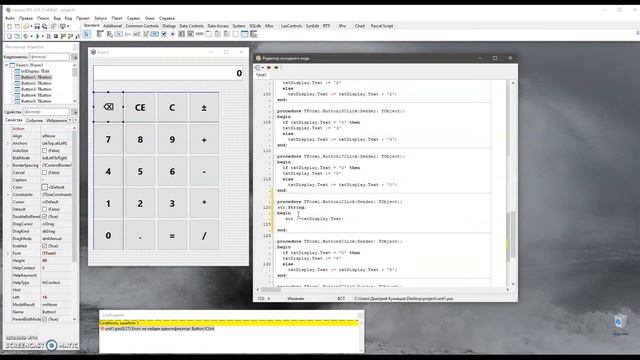Image resolution: width=640 pixels, height=360 pixels.
Task: Pick the TCheckBox component in palette
Action: [x=164, y=34]
